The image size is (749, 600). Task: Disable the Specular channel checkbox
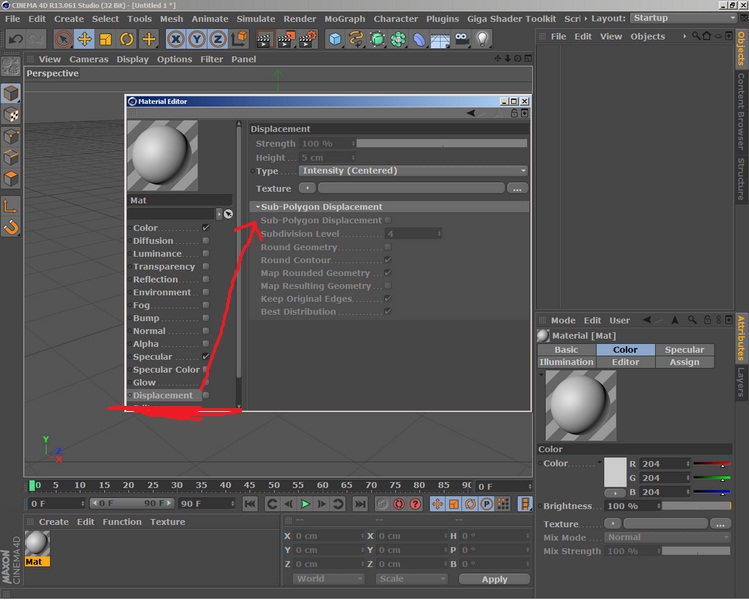click(206, 356)
